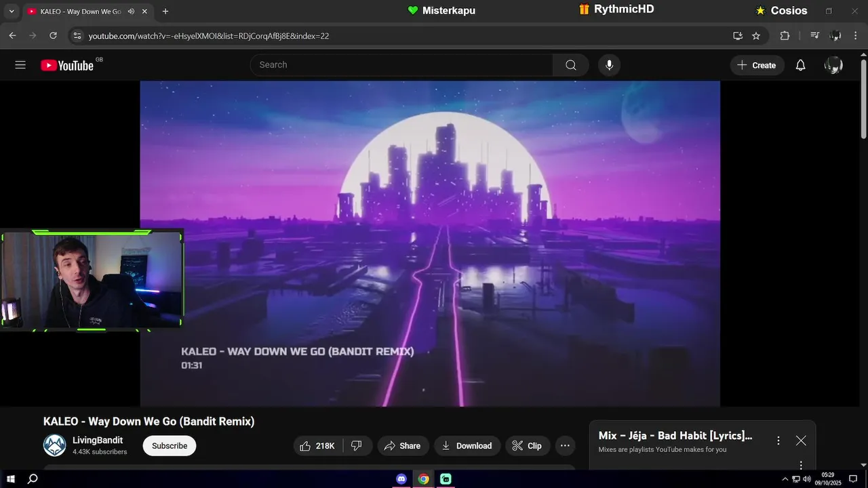
Task: Open the volume control in the tray
Action: coord(807,479)
